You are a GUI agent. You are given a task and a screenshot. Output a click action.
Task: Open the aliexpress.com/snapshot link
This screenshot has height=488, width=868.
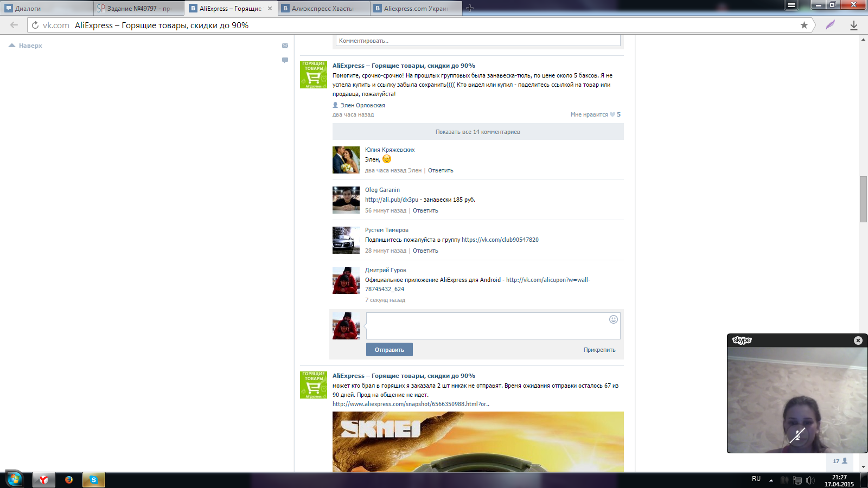411,404
